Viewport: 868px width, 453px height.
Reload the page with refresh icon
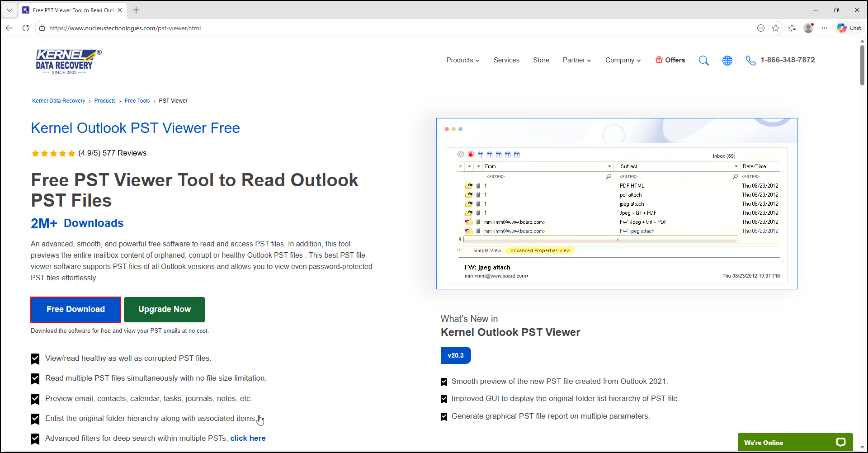(26, 28)
